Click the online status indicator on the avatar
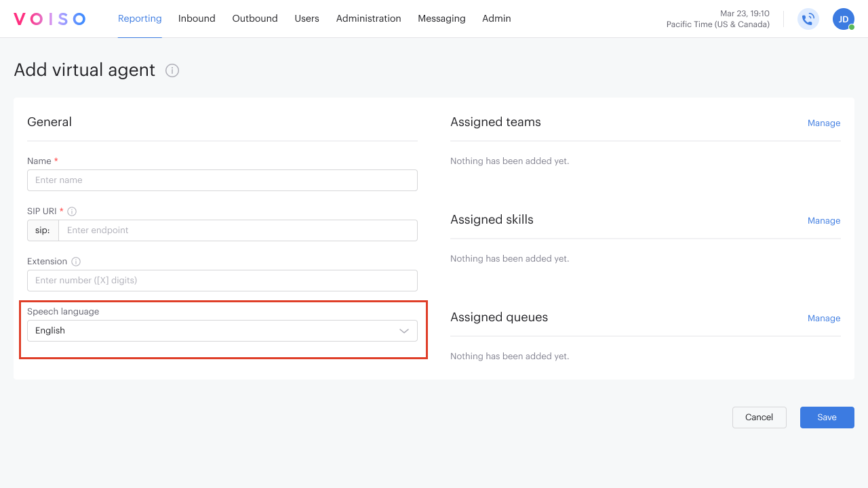Viewport: 868px width, 488px height. point(850,26)
